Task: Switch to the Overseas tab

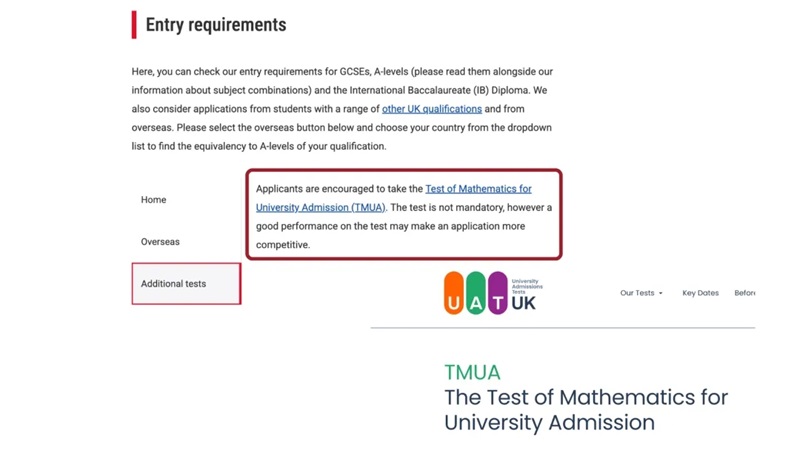Action: point(160,242)
